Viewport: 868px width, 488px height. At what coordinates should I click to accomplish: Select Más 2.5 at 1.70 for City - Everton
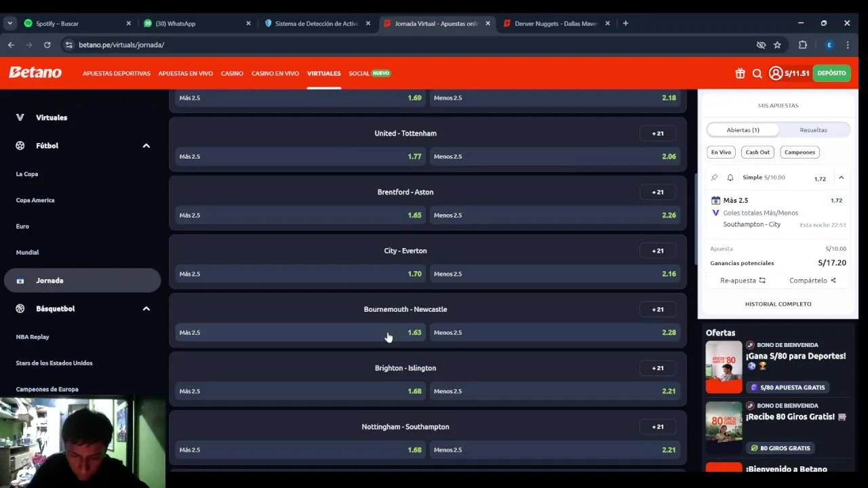pyautogui.click(x=300, y=274)
